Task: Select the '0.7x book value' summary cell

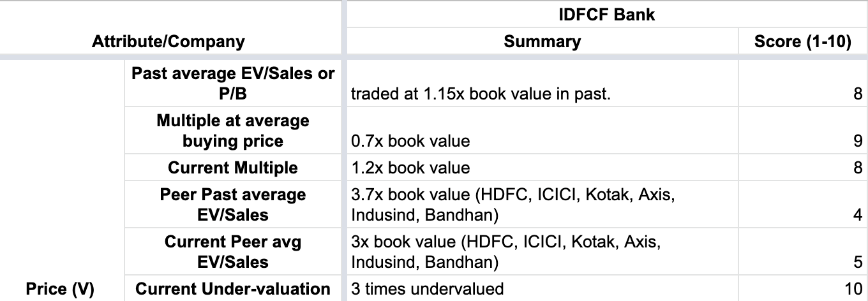Action: 541,141
